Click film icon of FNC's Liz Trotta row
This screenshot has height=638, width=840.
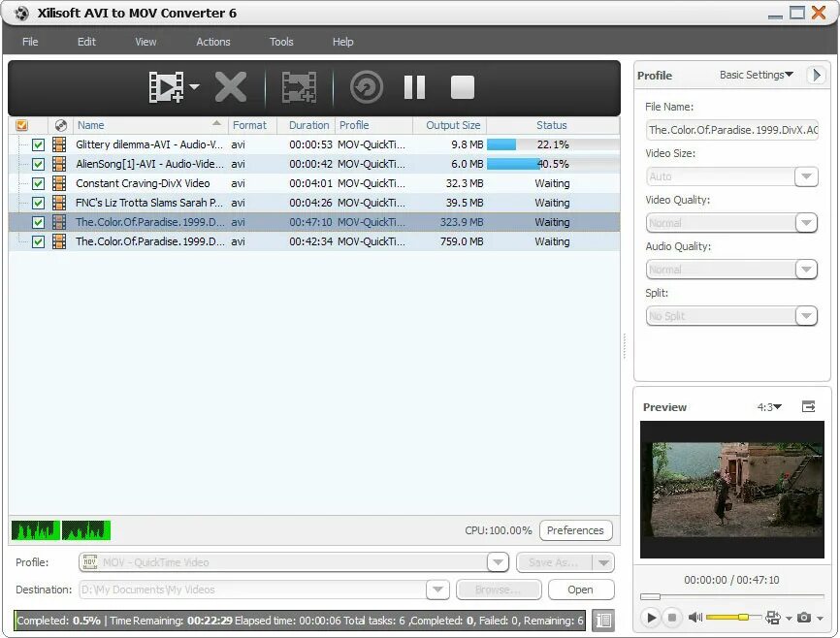(59, 203)
